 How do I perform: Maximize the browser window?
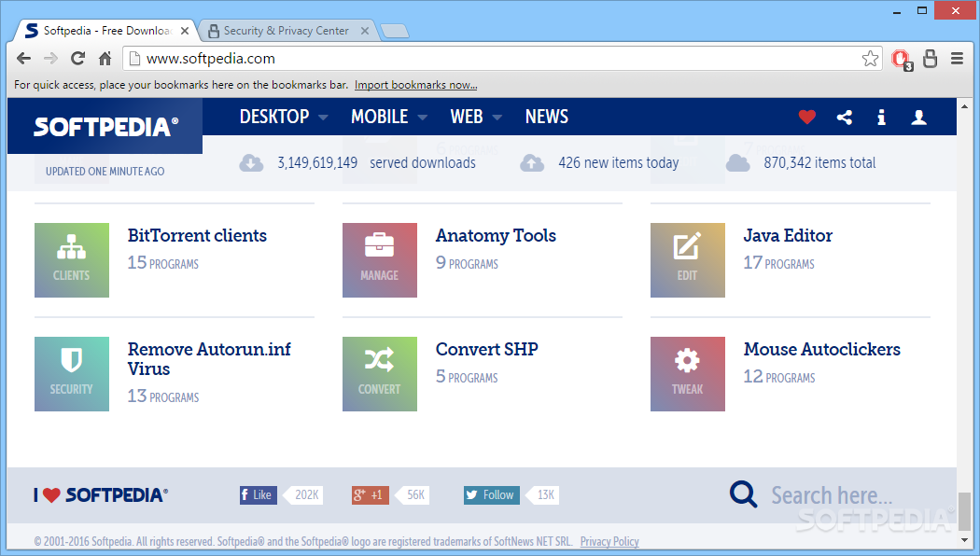[922, 10]
